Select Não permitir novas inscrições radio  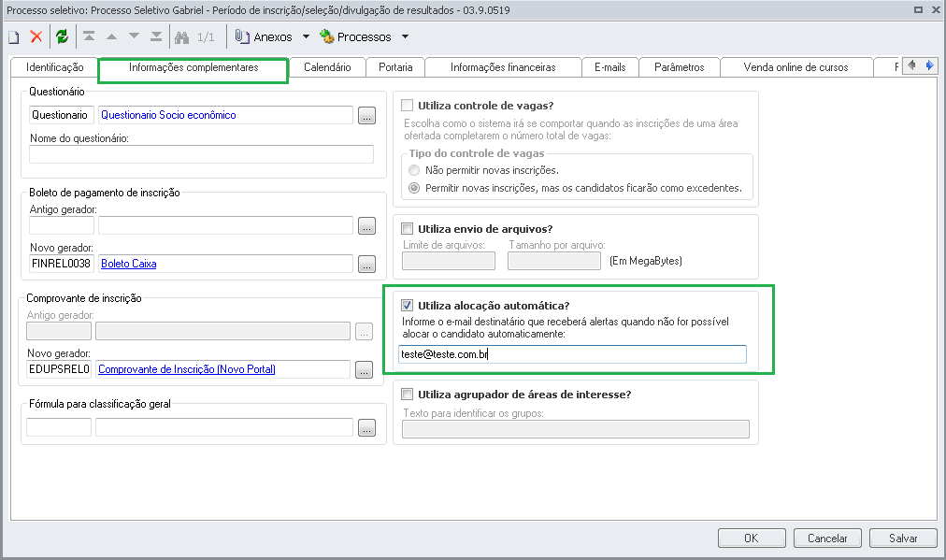click(414, 170)
